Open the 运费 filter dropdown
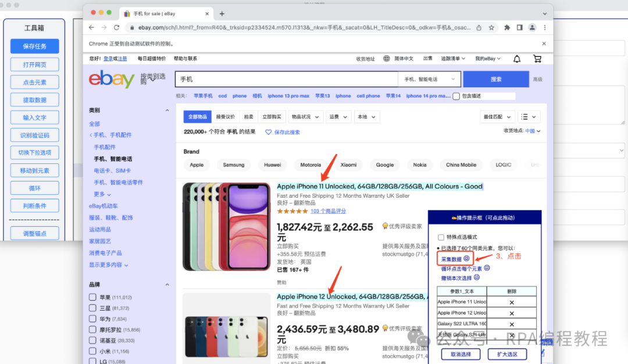 pyautogui.click(x=338, y=117)
